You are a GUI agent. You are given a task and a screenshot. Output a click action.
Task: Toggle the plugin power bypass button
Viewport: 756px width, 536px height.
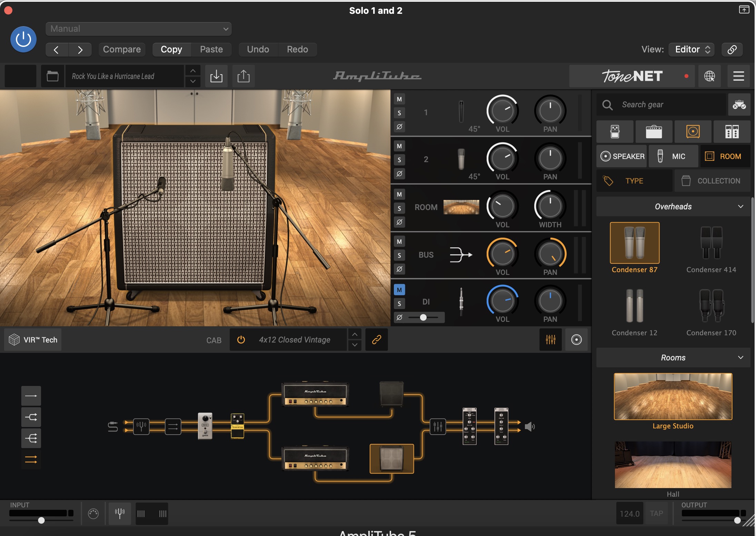pos(23,39)
